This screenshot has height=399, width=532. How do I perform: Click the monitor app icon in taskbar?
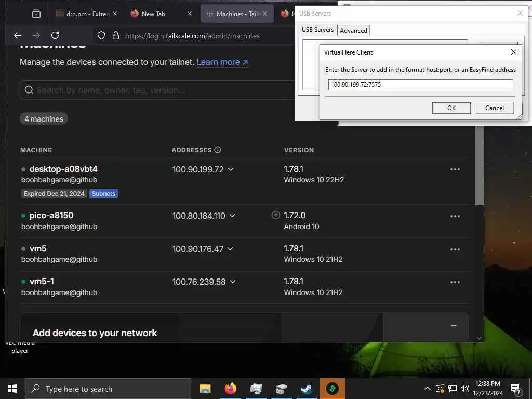256,389
